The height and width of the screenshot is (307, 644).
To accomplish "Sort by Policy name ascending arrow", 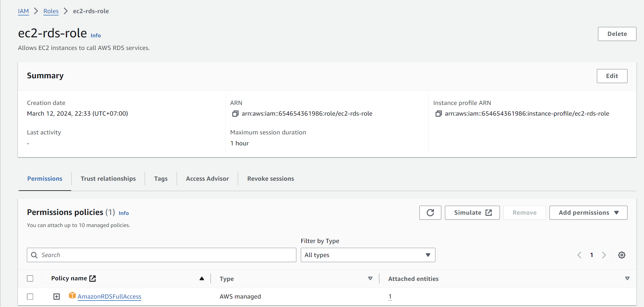I will point(202,279).
